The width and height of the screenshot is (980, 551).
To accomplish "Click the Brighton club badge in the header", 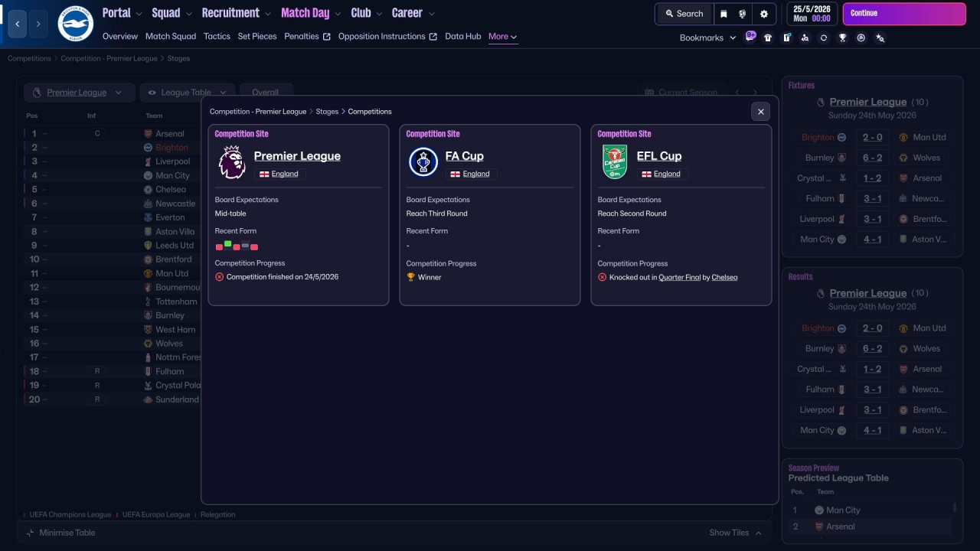I will pos(75,24).
